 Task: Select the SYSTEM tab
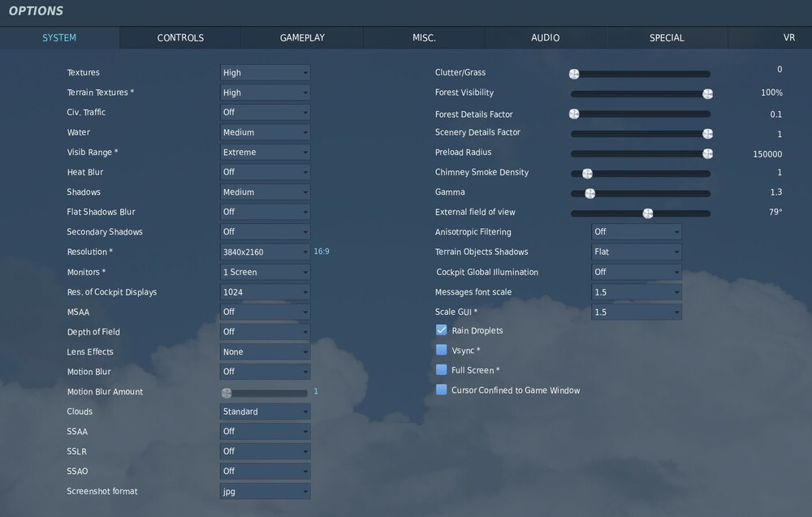pos(59,38)
